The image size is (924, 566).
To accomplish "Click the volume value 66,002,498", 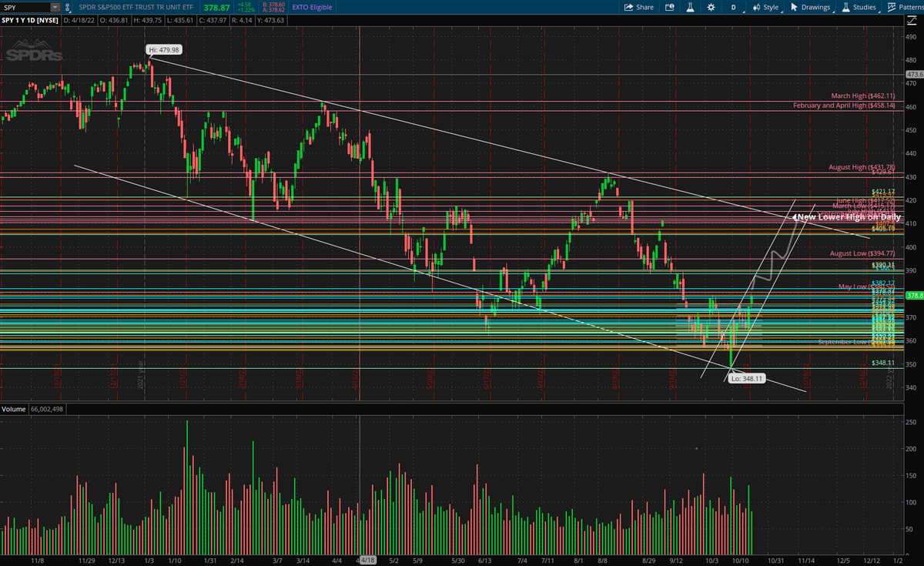I will pos(47,408).
